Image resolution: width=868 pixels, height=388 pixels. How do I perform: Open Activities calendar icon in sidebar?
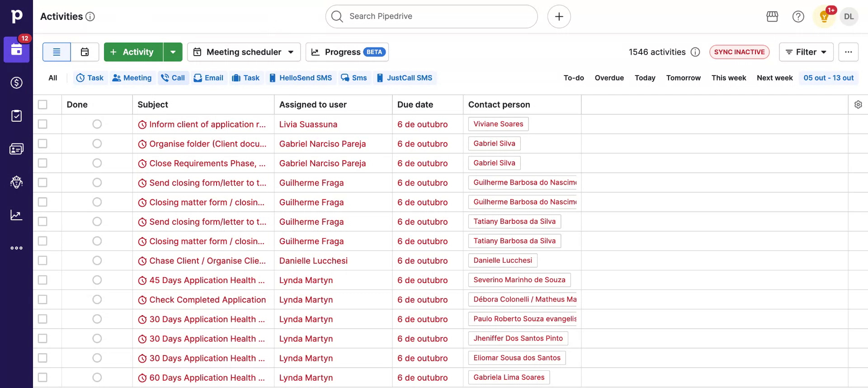(x=16, y=50)
